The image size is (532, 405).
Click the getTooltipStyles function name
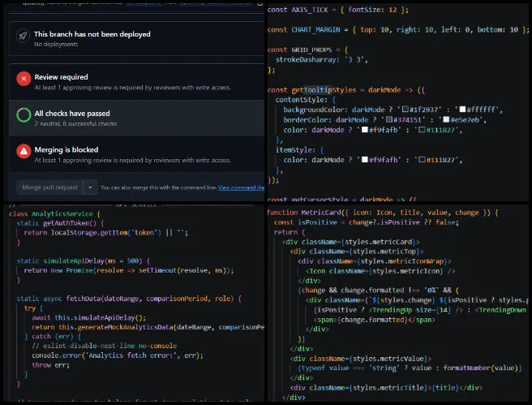point(324,90)
